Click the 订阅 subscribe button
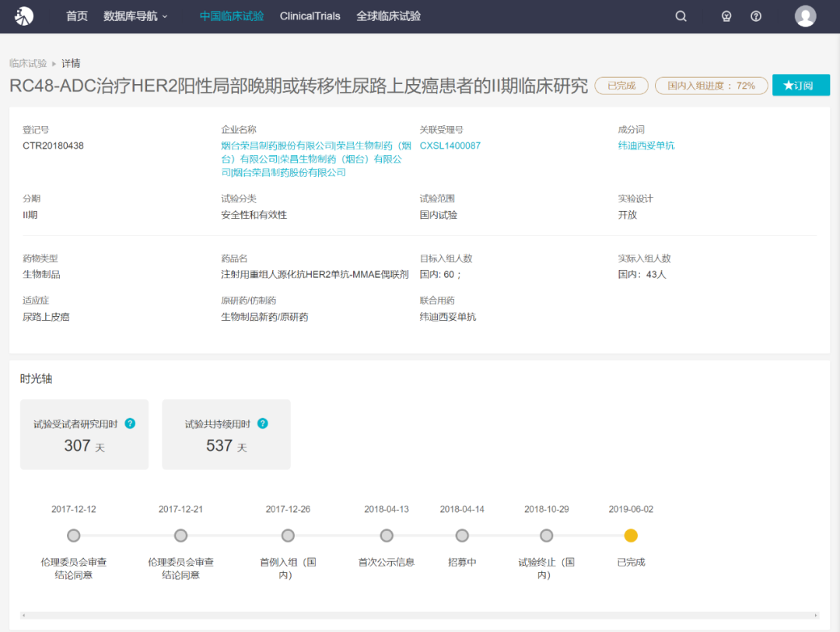Viewport: 840px width, 632px height. pyautogui.click(x=801, y=86)
